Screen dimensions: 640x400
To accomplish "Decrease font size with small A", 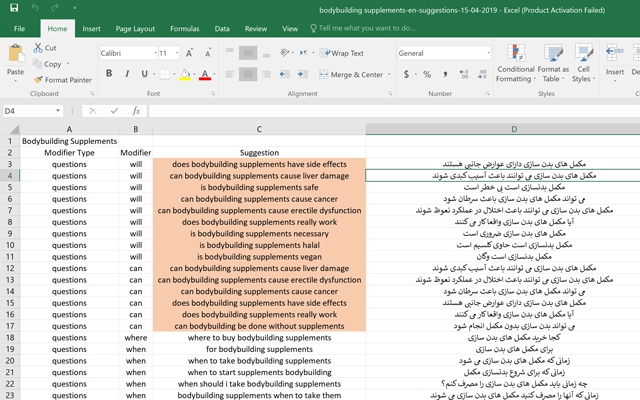I will (x=208, y=53).
